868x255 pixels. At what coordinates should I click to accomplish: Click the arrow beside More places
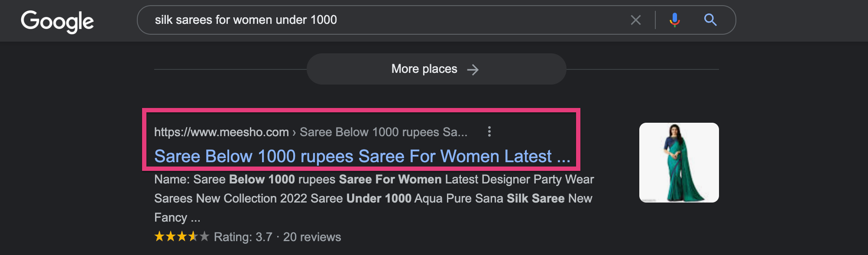(x=473, y=69)
